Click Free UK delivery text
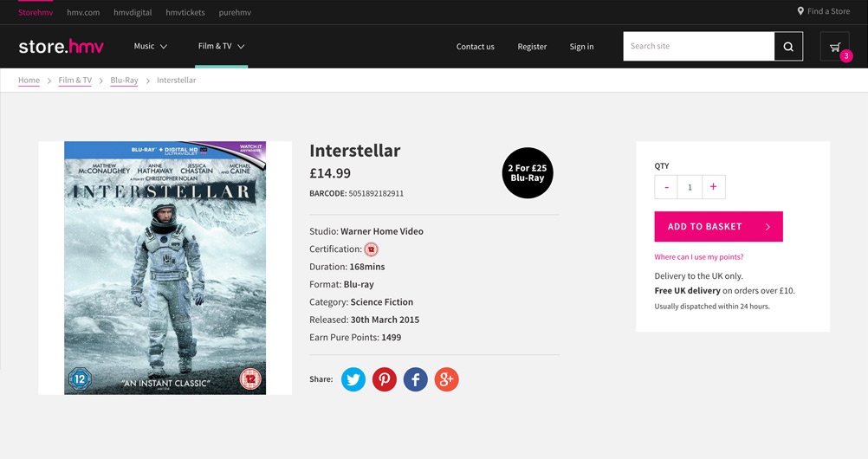The width and height of the screenshot is (868, 459). pos(688,291)
